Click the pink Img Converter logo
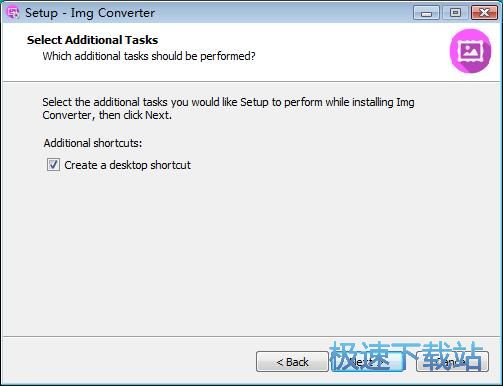Viewport: 503px width, 386px height. tap(470, 51)
